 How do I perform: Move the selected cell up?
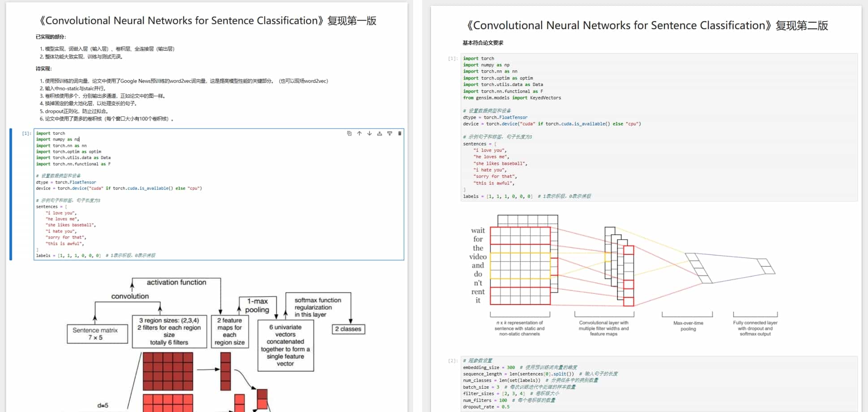pos(359,133)
